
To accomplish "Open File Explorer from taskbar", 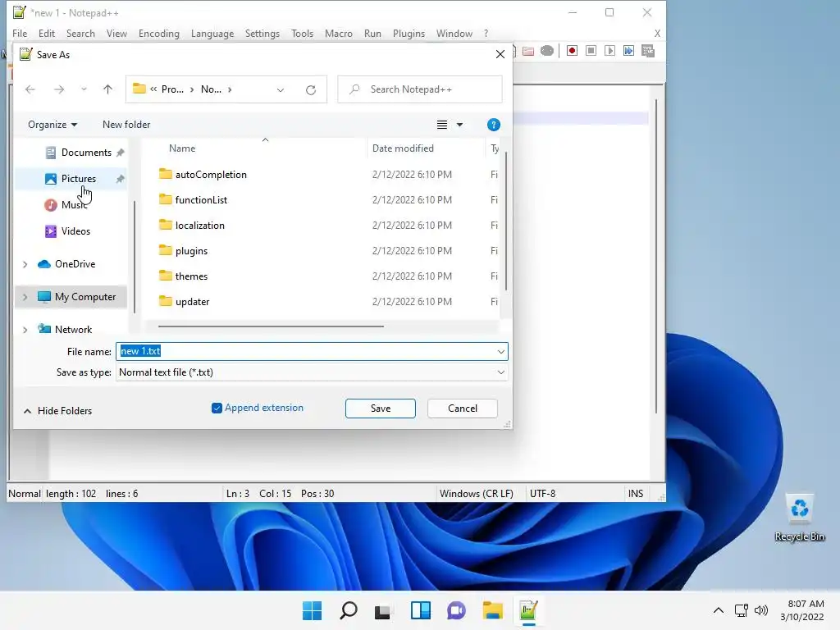I will (x=492, y=610).
